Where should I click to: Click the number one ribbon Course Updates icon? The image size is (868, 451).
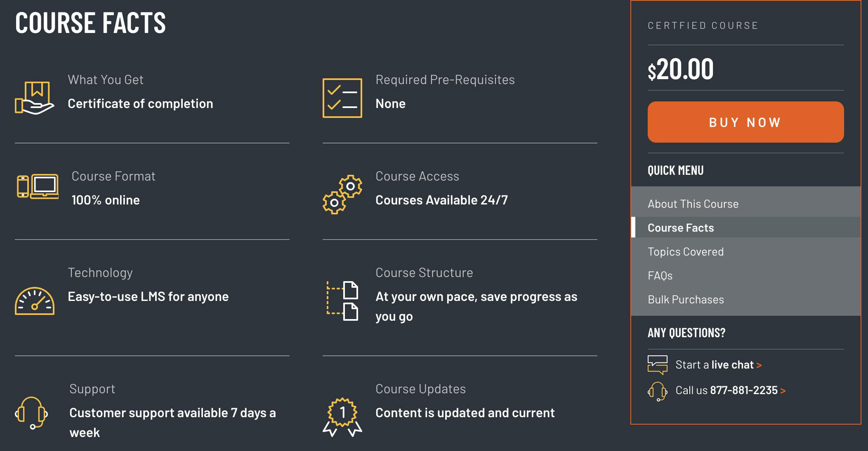342,417
